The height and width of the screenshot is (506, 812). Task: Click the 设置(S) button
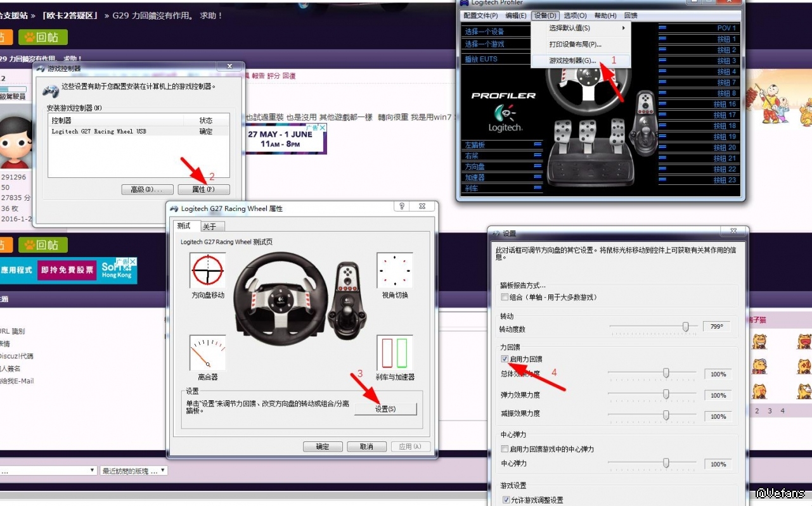[x=385, y=409]
